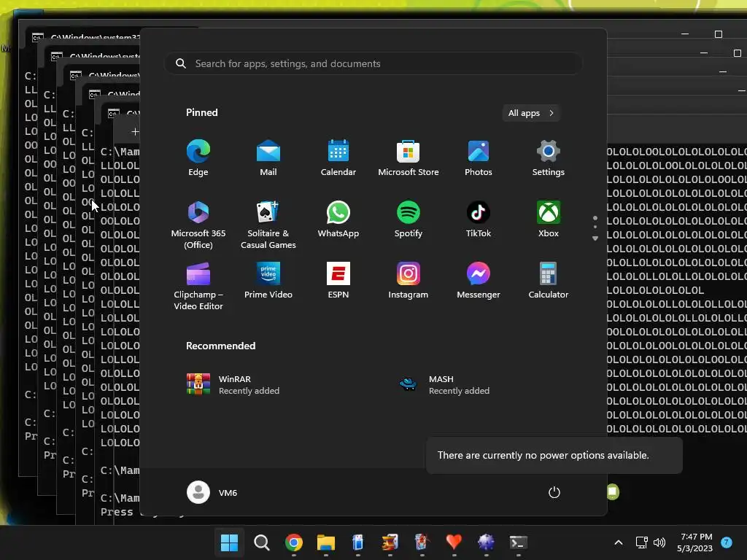The width and height of the screenshot is (747, 560).
Task: Launch Prime Video
Action: [x=268, y=281]
